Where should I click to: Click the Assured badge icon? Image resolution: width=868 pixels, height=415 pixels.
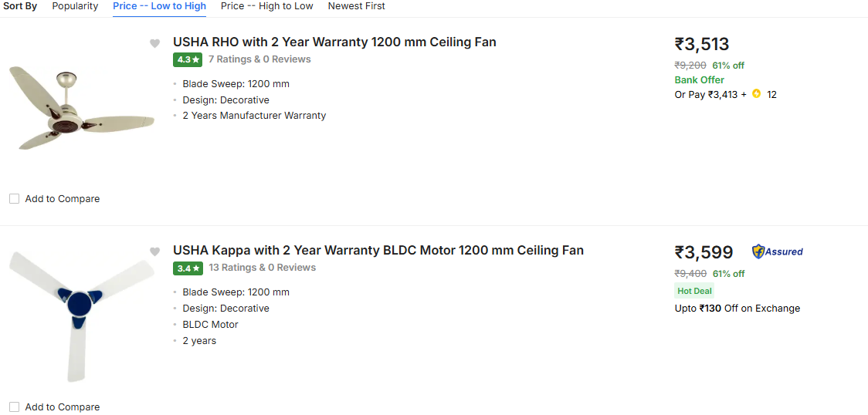coord(778,251)
